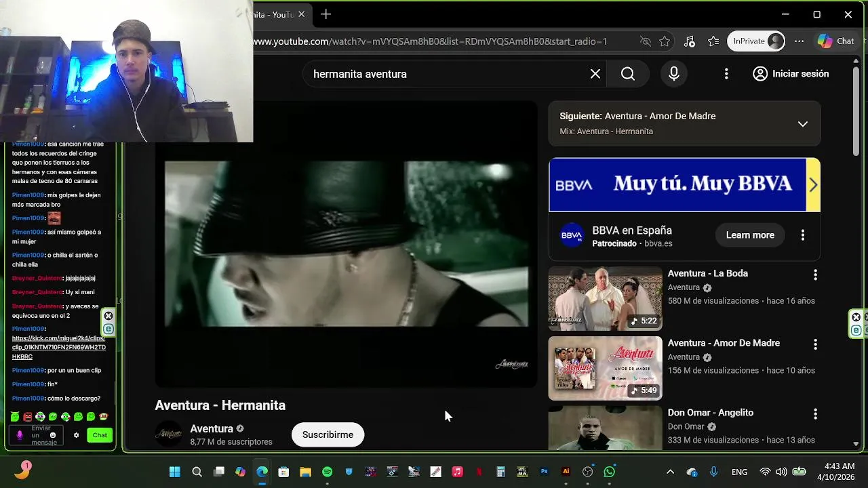Open browser Favorites list icon

click(x=713, y=41)
